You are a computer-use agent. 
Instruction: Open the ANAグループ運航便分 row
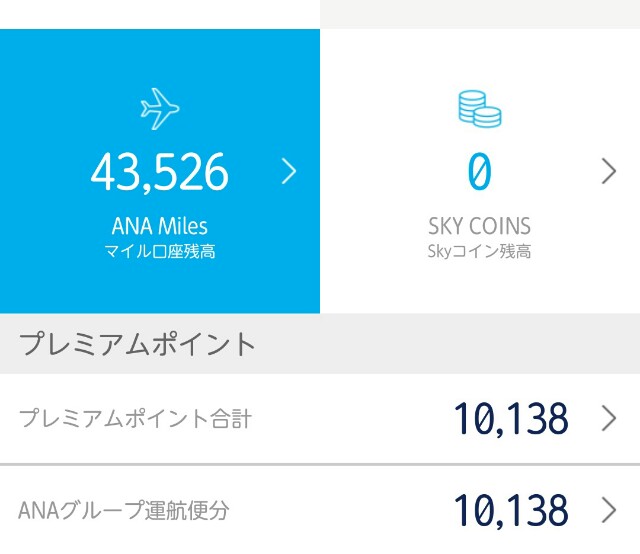[x=320, y=510]
